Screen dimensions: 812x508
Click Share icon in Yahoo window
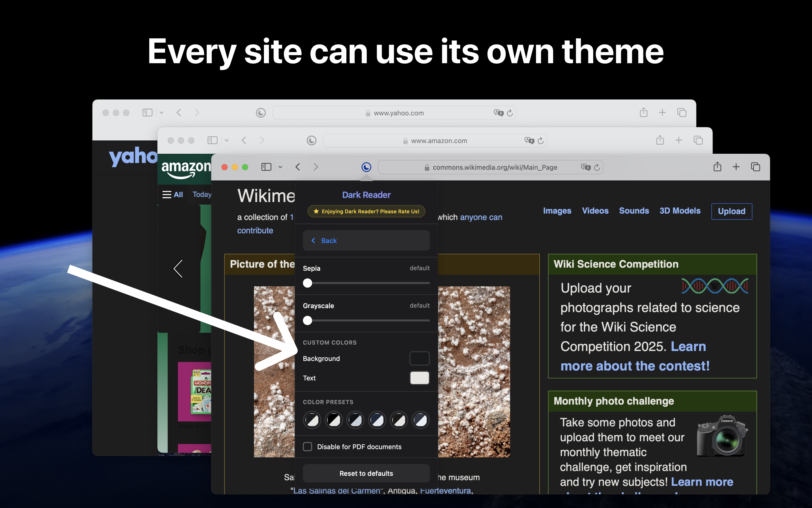643,112
